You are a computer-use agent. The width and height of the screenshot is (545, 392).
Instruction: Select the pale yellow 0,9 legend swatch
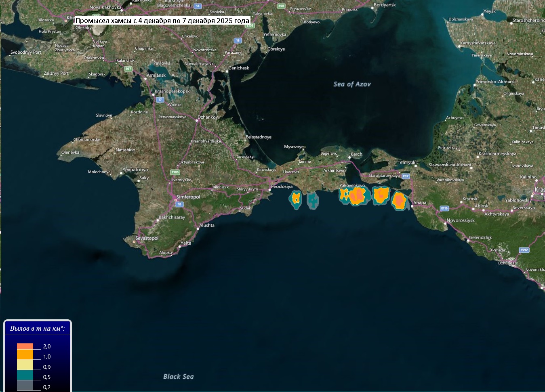coord(25,365)
